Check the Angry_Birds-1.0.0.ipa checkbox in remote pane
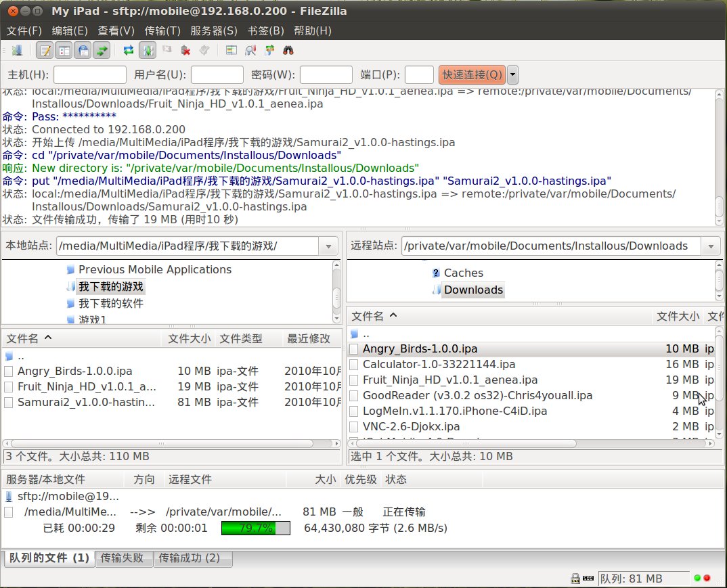 point(354,348)
